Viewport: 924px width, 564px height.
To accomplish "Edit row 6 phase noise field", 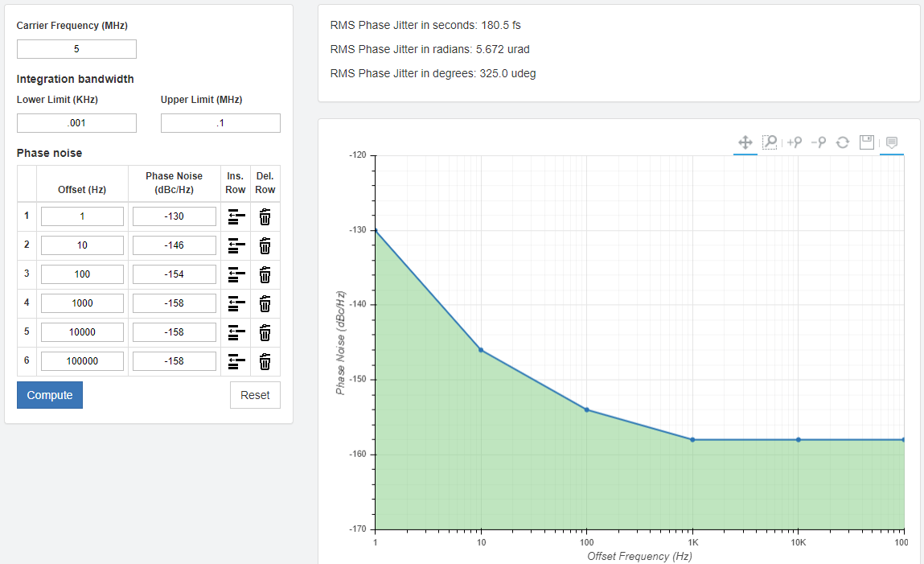I will pyautogui.click(x=175, y=360).
